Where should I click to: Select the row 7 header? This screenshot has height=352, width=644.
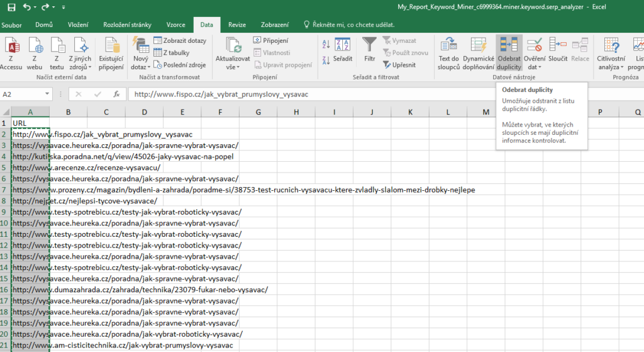click(x=4, y=190)
